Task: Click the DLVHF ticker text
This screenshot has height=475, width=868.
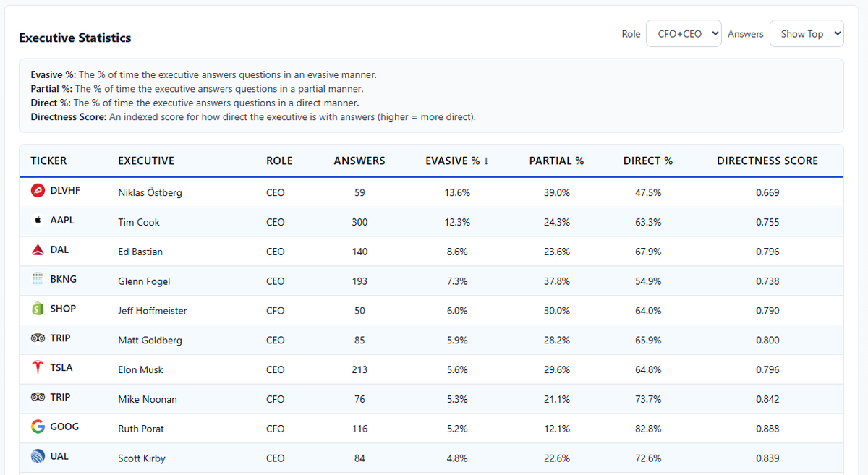Action: (65, 192)
